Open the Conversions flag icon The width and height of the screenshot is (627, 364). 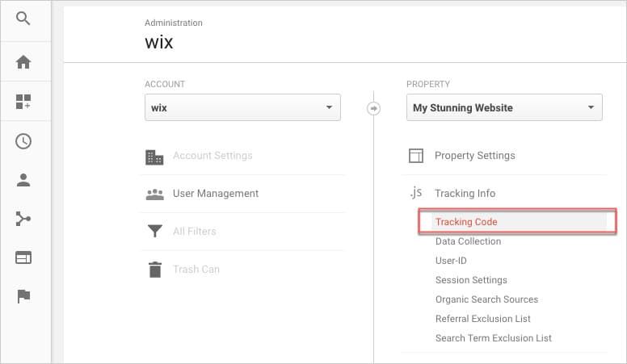pyautogui.click(x=23, y=296)
